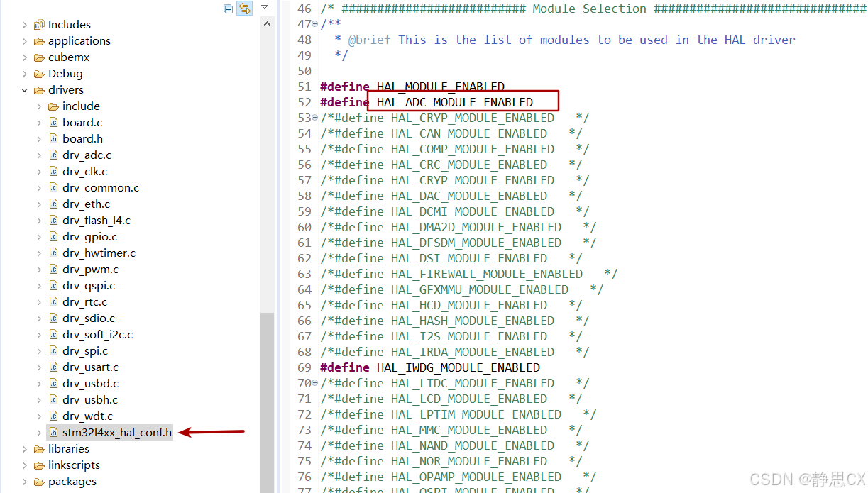Image resolution: width=868 pixels, height=493 pixels.
Task: Expand the linkscripts folder arrow
Action: 25,465
